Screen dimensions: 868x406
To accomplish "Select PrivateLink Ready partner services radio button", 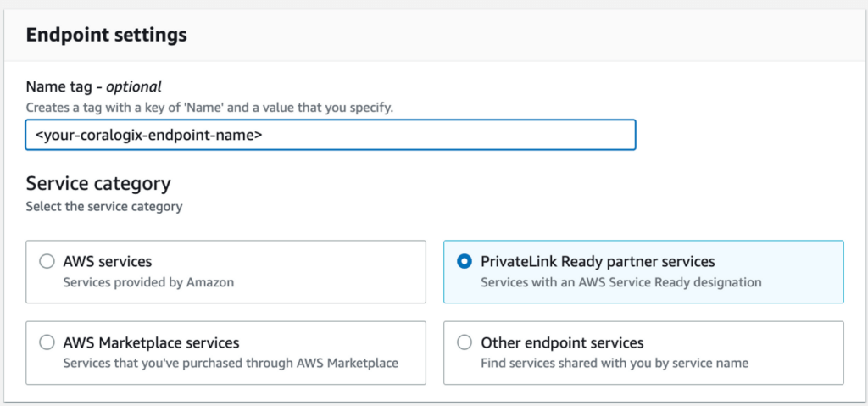I will (464, 262).
